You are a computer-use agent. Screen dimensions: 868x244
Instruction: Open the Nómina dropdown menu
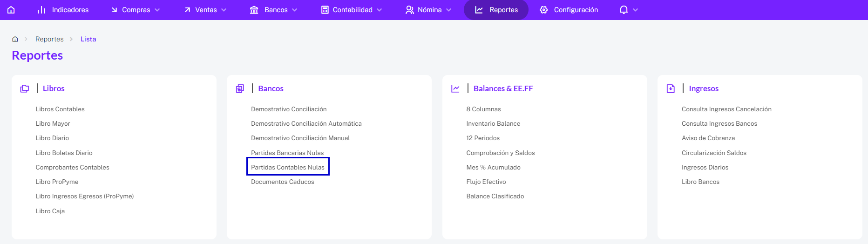428,10
